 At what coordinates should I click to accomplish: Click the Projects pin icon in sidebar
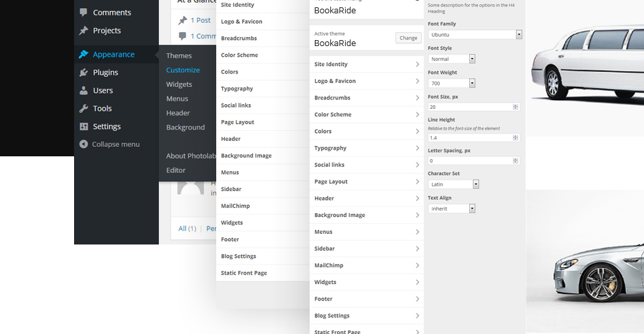coord(83,31)
